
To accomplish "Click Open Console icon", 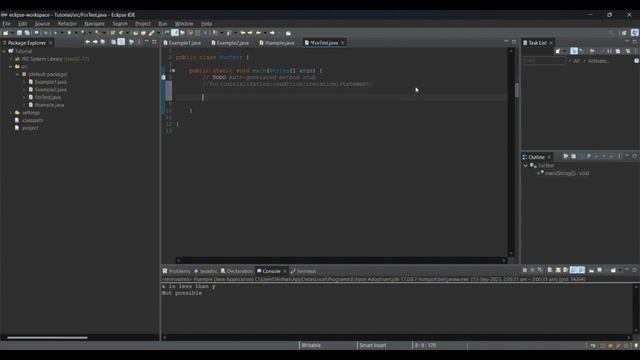I will (613, 270).
